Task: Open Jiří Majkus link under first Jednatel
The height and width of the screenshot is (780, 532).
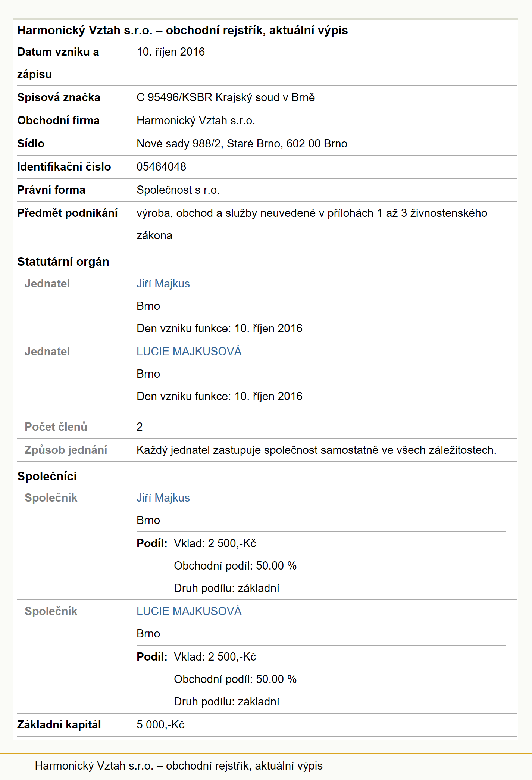Action: 163,284
